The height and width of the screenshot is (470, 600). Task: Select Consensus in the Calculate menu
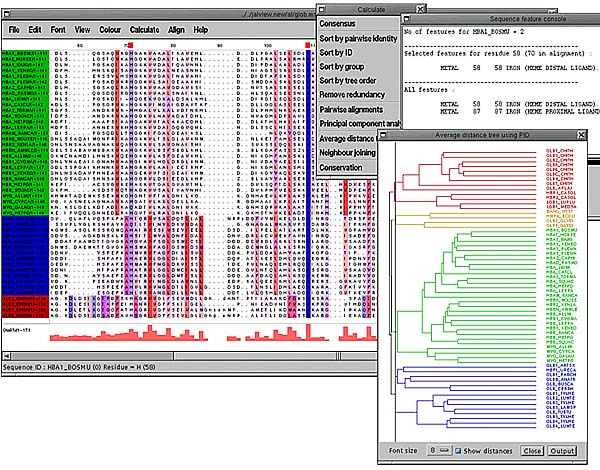pos(340,23)
